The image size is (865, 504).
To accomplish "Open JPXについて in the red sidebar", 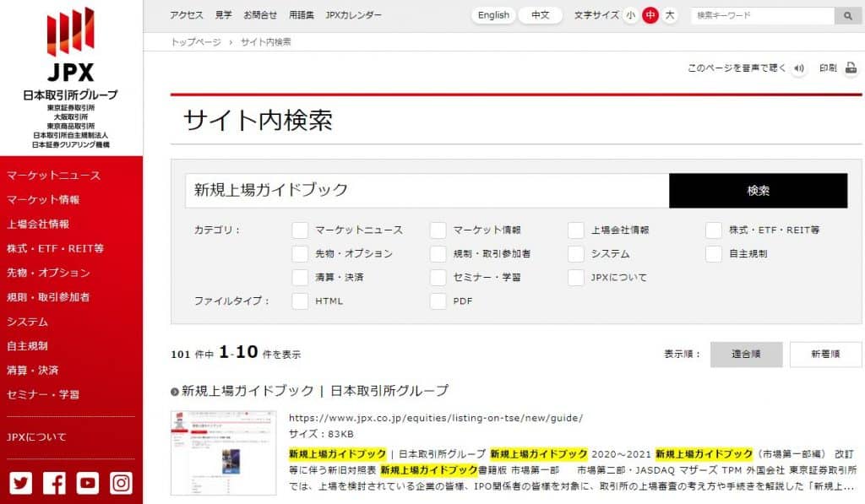I will 36,436.
